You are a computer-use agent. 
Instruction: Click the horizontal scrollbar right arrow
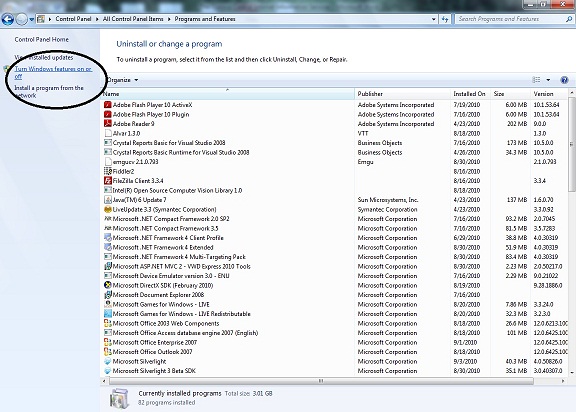click(x=563, y=381)
